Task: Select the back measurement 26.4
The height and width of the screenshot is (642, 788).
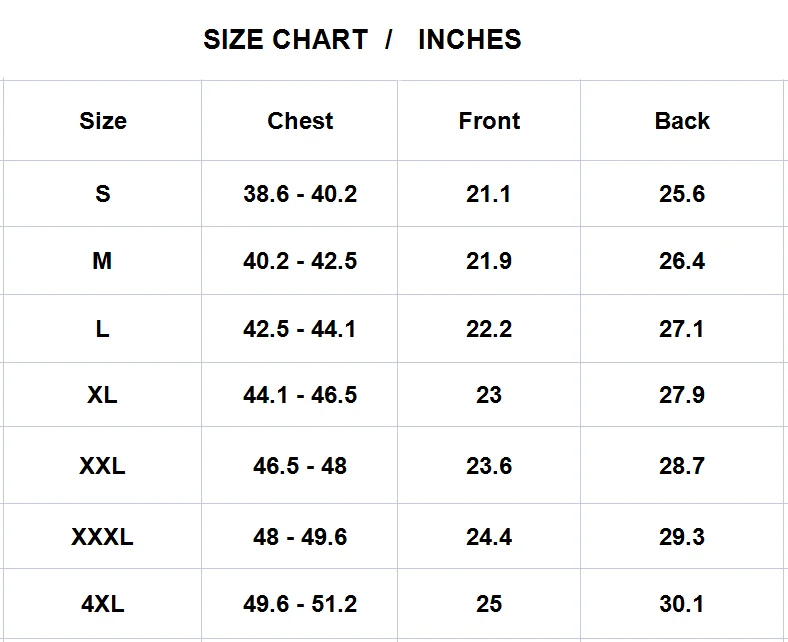Action: [x=682, y=261]
